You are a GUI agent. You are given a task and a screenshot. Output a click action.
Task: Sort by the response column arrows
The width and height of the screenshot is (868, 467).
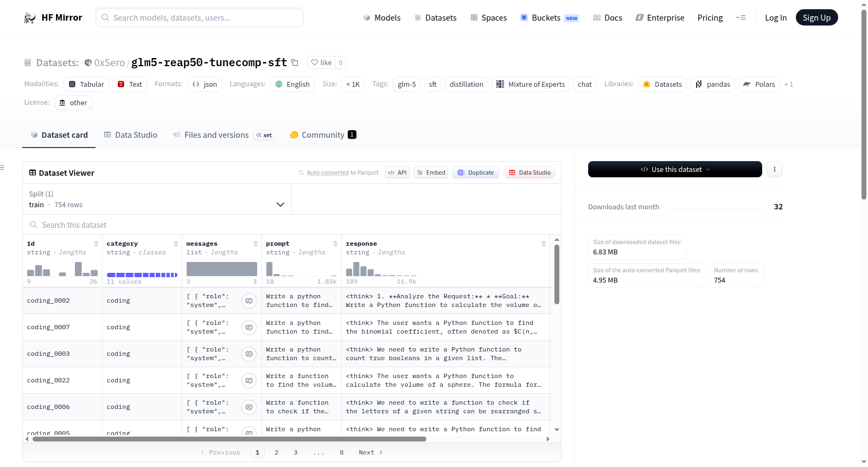tap(544, 244)
